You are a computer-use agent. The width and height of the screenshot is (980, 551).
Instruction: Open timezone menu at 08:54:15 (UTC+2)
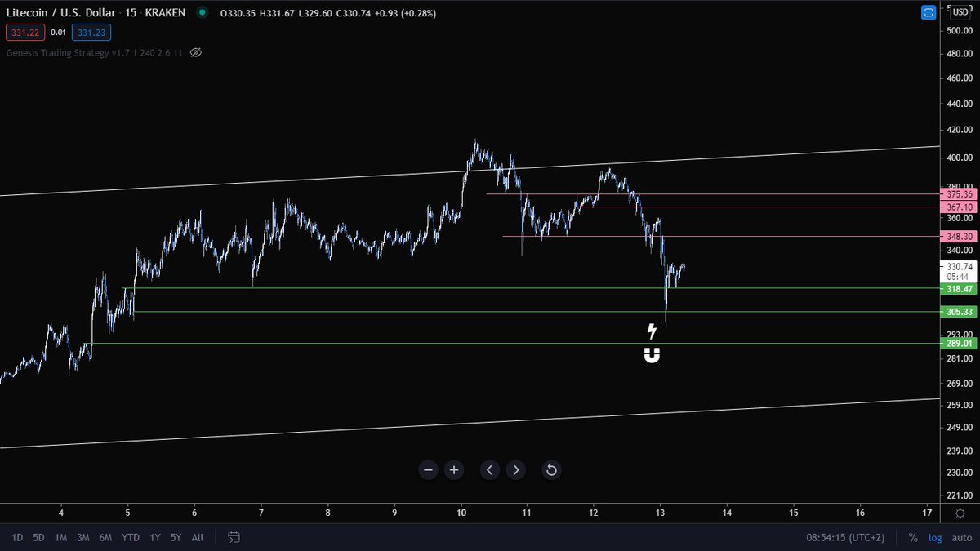[x=847, y=537]
